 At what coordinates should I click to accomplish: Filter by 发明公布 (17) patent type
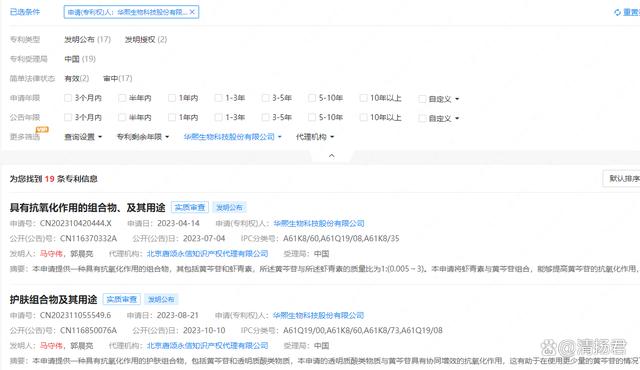[87, 40]
